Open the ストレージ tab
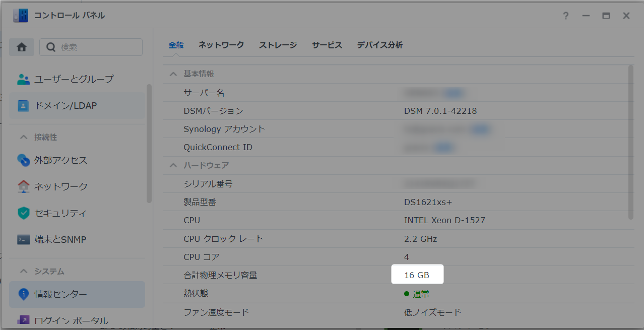This screenshot has height=330, width=644. point(278,45)
